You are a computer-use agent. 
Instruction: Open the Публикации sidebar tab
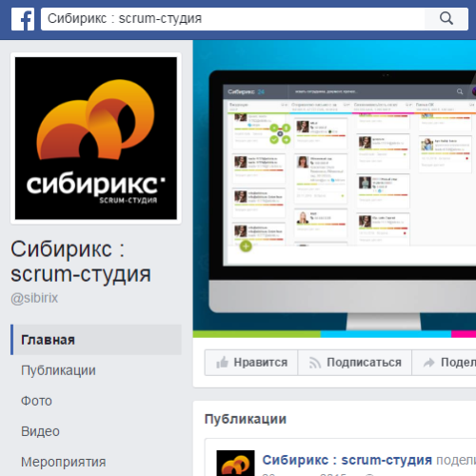tap(58, 370)
